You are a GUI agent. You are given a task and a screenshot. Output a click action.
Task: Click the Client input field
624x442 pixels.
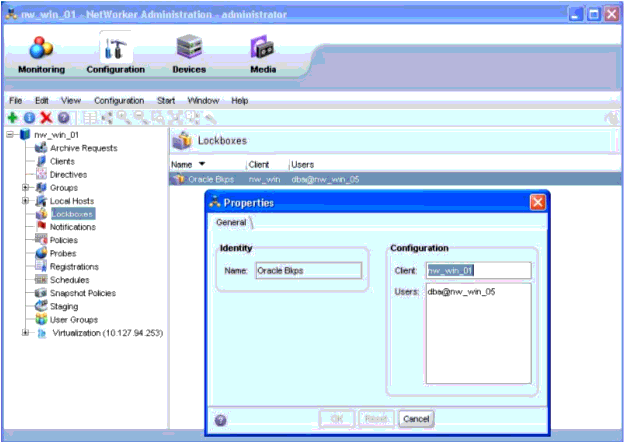[478, 271]
